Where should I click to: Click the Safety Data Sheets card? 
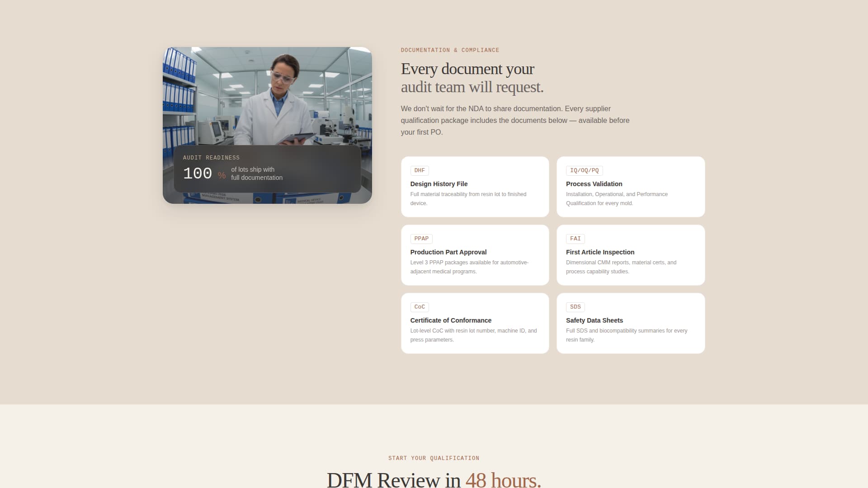coord(631,323)
